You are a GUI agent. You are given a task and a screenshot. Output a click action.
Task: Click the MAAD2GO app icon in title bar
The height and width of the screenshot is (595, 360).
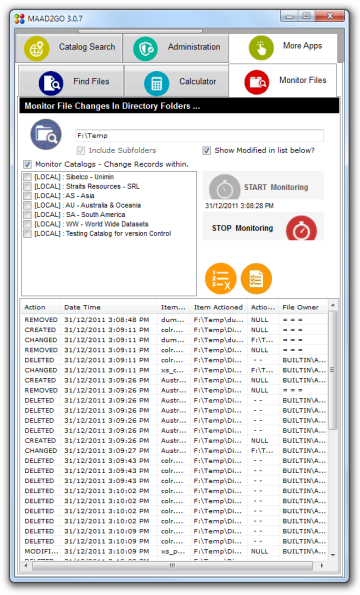pyautogui.click(x=19, y=18)
